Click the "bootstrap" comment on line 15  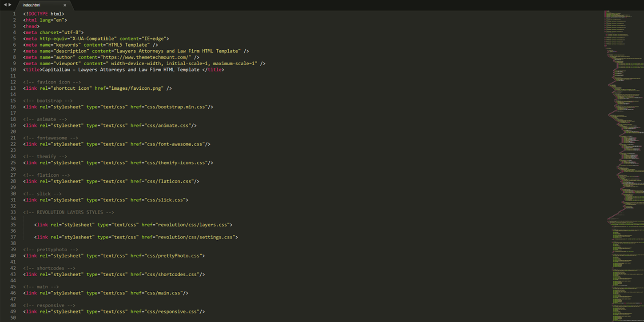tap(48, 101)
